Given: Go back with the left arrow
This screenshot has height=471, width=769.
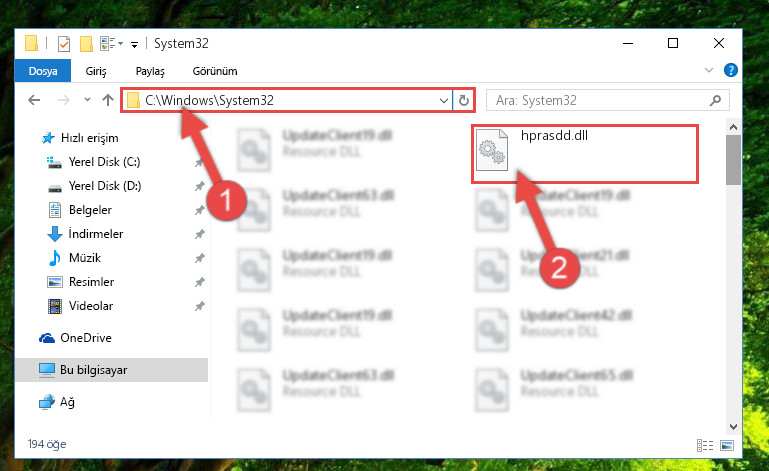Looking at the screenshot, I should [x=34, y=100].
